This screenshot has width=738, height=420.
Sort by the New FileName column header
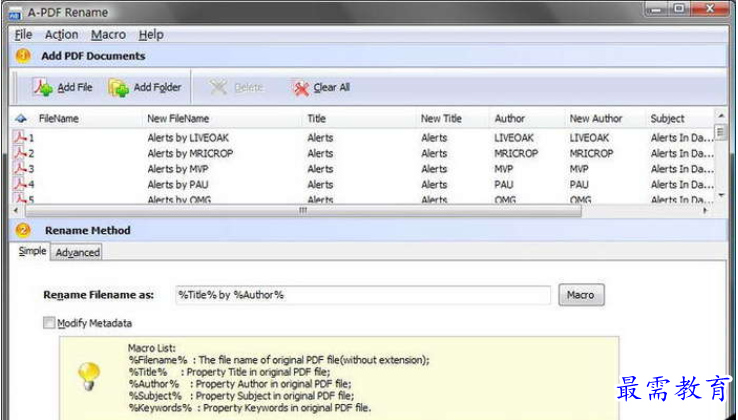[178, 119]
